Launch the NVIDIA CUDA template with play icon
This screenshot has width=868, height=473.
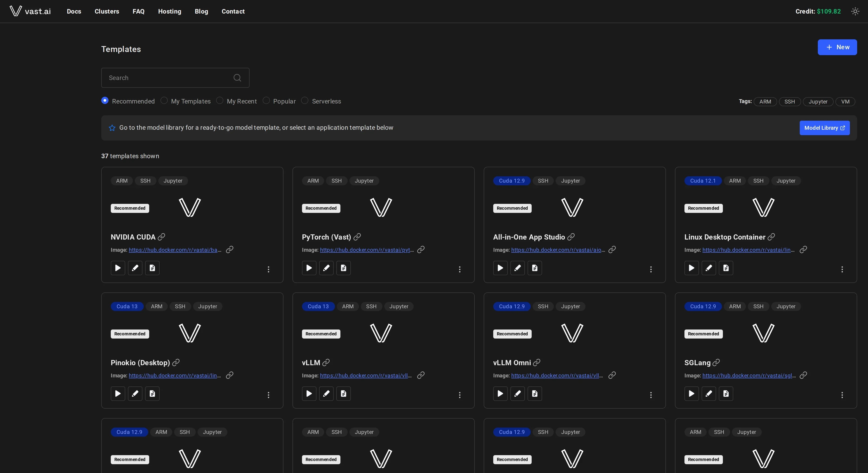(x=118, y=268)
